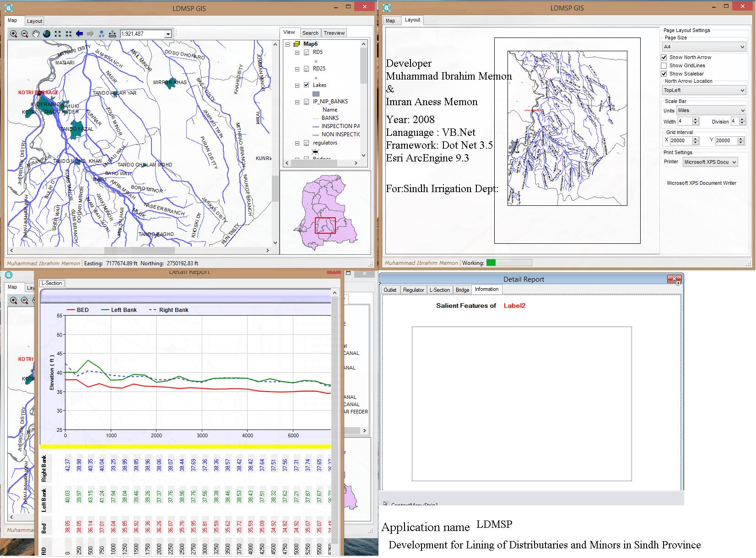
Task: Uncheck the Lakes layer checkbox
Action: coord(307,85)
